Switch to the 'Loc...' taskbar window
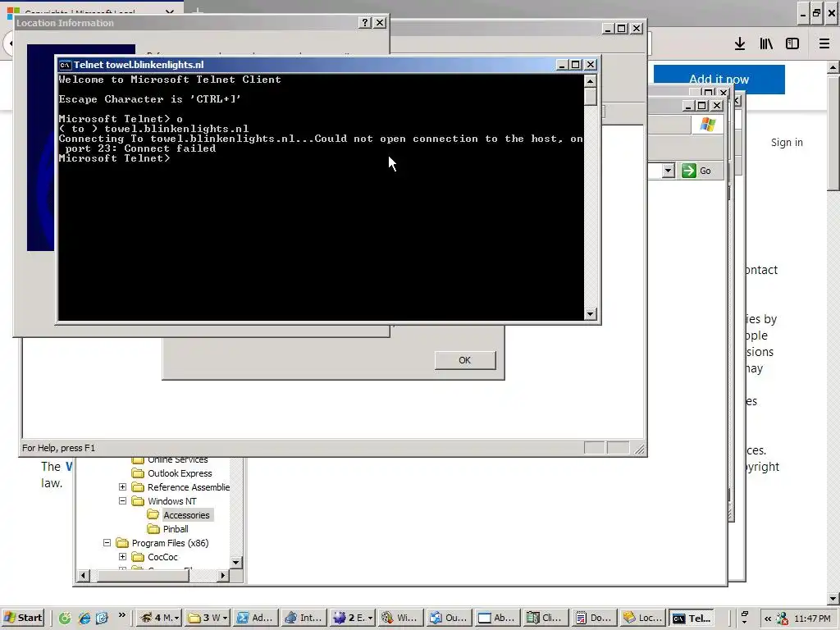Screen dimensions: 840x630 pos(641,618)
